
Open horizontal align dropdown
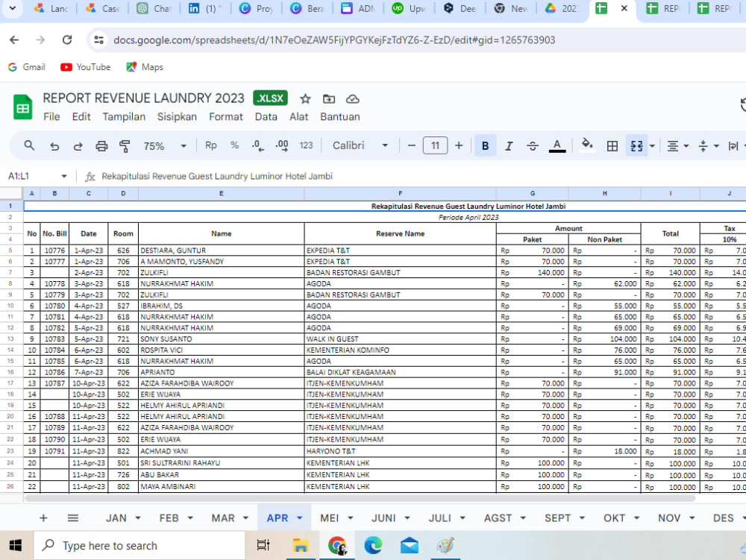pyautogui.click(x=678, y=146)
